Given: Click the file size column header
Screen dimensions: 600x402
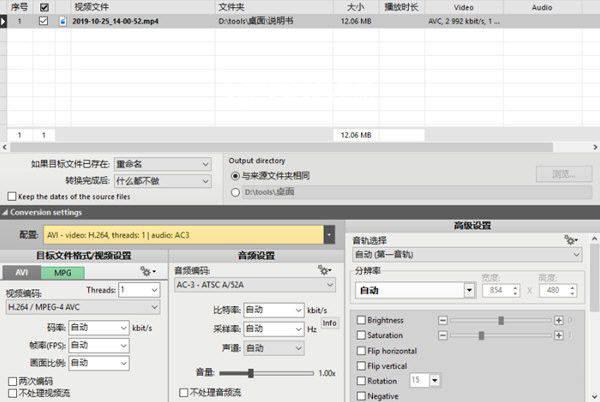Looking at the screenshot, I should [x=356, y=7].
